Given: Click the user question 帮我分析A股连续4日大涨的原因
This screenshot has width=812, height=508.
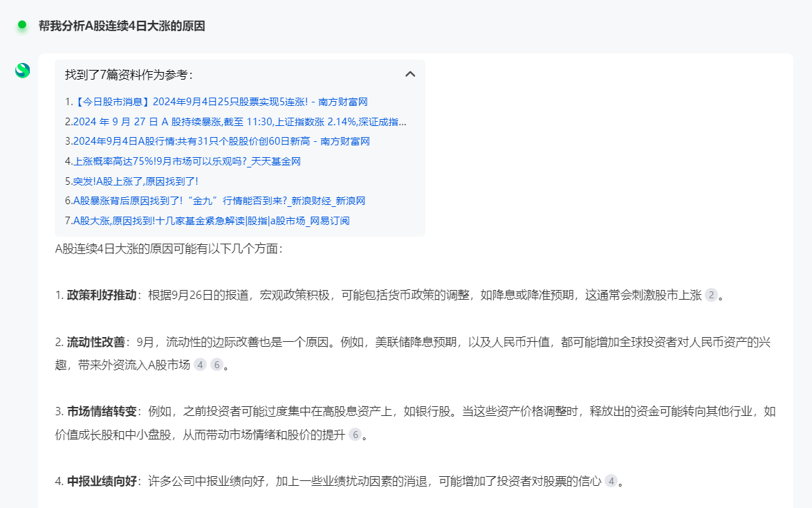Looking at the screenshot, I should pos(122,26).
